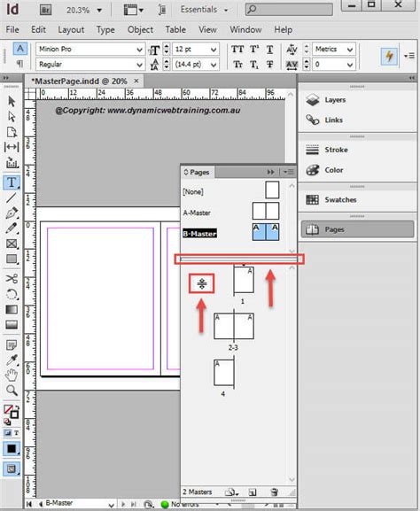Open the 12 pt font size dropdown
This screenshot has height=511, width=420.
[x=214, y=50]
